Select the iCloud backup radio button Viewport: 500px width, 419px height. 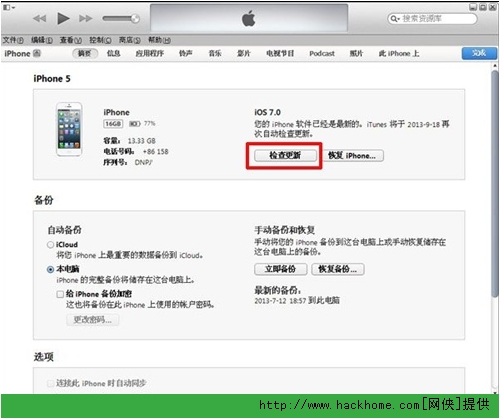[x=50, y=245]
